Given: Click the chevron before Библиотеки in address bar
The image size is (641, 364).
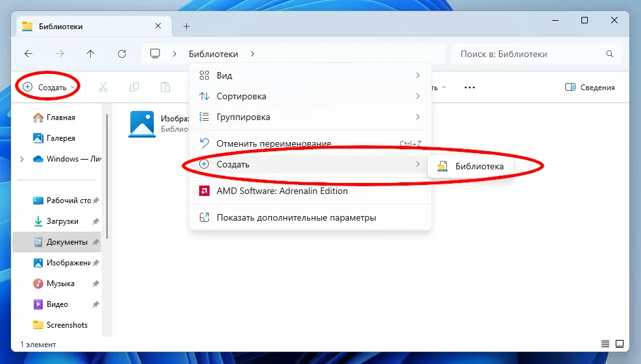Looking at the screenshot, I should 175,54.
